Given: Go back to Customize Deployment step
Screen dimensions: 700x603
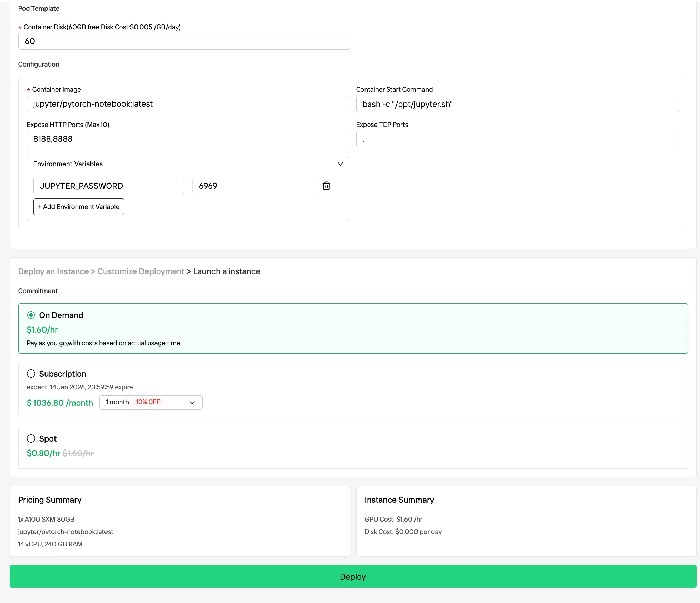Looking at the screenshot, I should [x=141, y=271].
